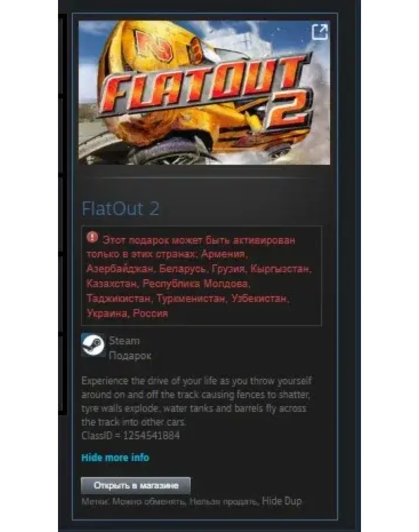Click the FlatOut 2 item title
The image size is (419, 532).
coord(121,209)
